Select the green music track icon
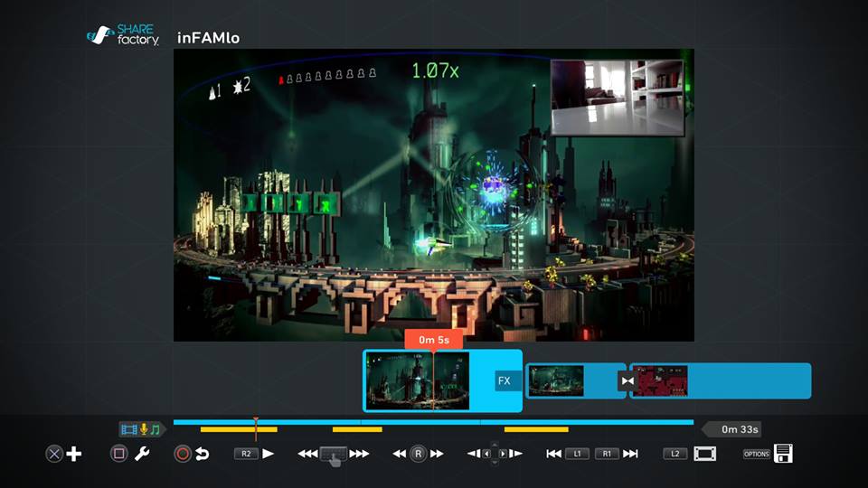This screenshot has width=868, height=488. click(x=155, y=429)
